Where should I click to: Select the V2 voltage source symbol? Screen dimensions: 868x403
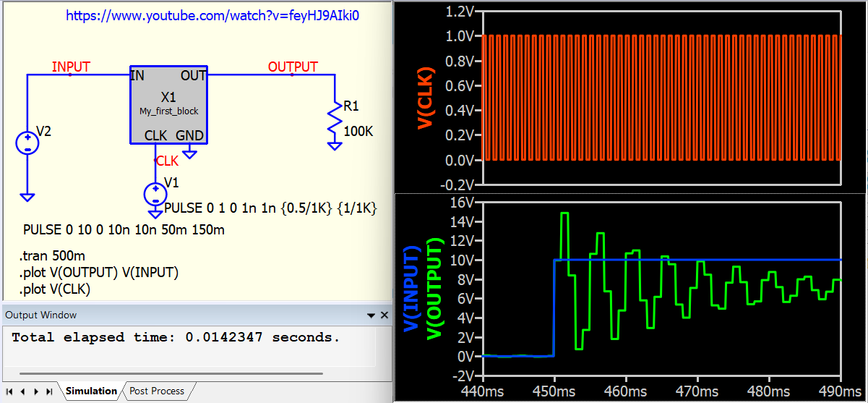pos(27,143)
